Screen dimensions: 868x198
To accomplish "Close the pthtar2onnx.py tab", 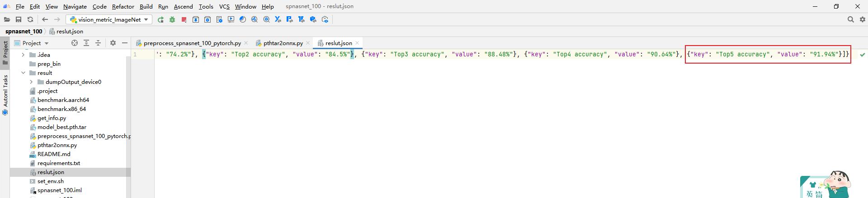I will pos(307,43).
